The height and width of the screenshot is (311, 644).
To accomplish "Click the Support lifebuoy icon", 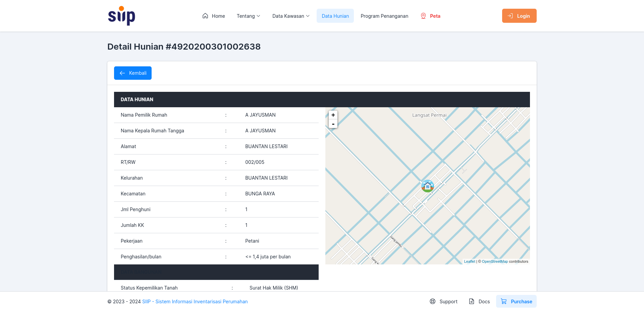I will pyautogui.click(x=433, y=301).
